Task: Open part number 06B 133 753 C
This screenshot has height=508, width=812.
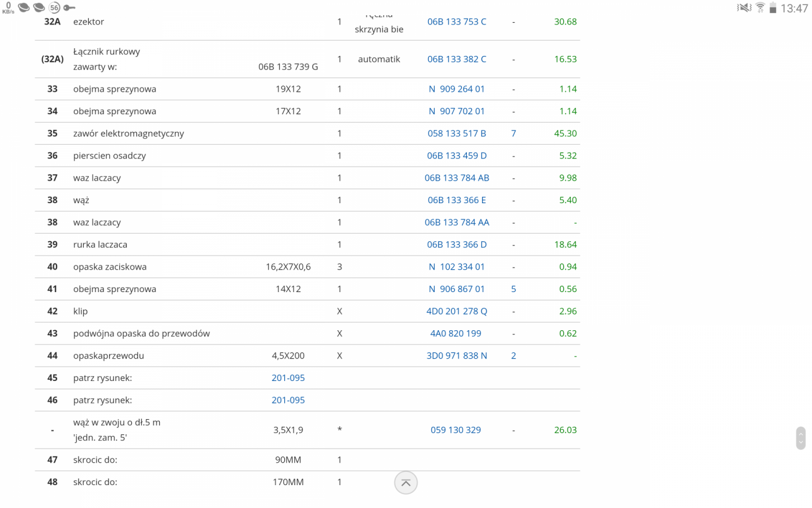Action: [x=457, y=22]
